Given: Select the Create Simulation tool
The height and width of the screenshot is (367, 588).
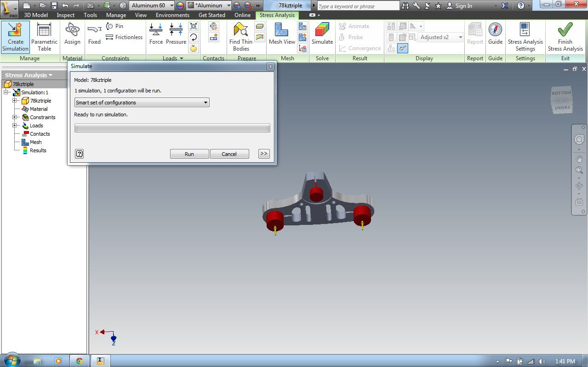Looking at the screenshot, I should point(15,37).
